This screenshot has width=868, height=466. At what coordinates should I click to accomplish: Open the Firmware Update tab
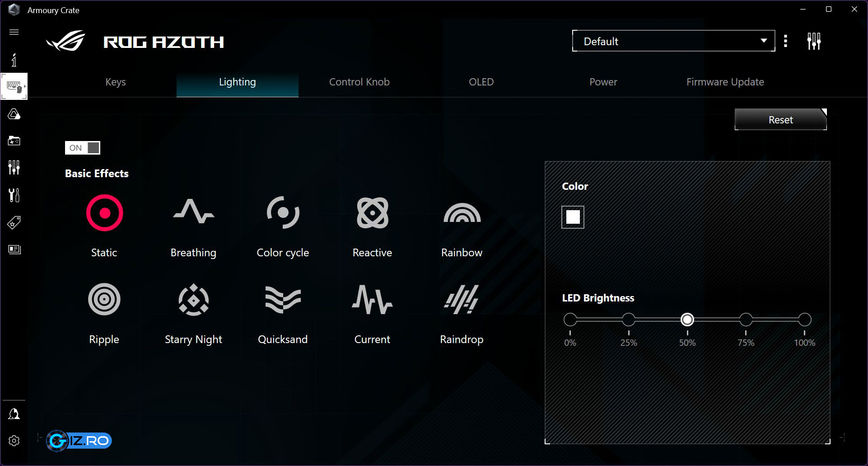pyautogui.click(x=725, y=82)
